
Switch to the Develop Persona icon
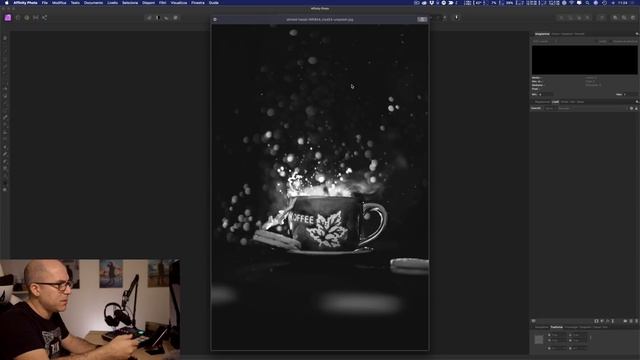pyautogui.click(x=27, y=18)
